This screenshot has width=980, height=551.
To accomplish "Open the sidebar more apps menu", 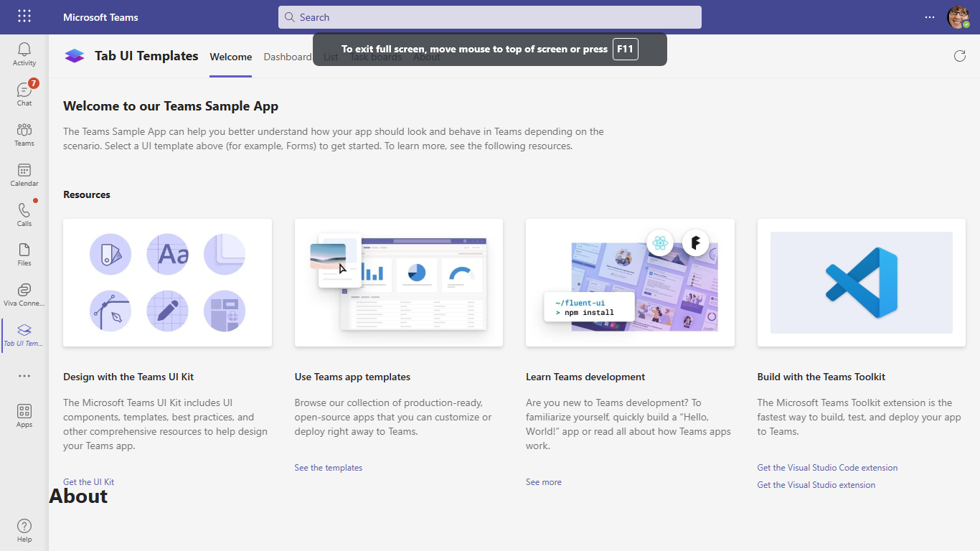I will tap(24, 376).
